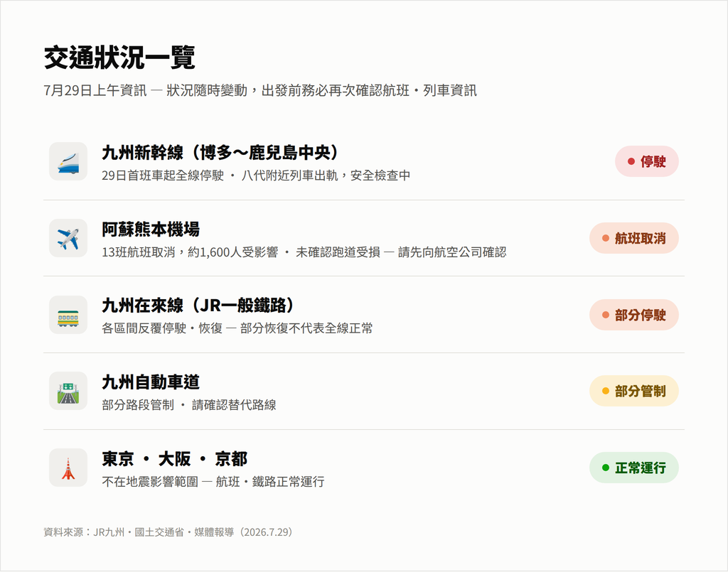Click the 部分管制 status badge

634,391
